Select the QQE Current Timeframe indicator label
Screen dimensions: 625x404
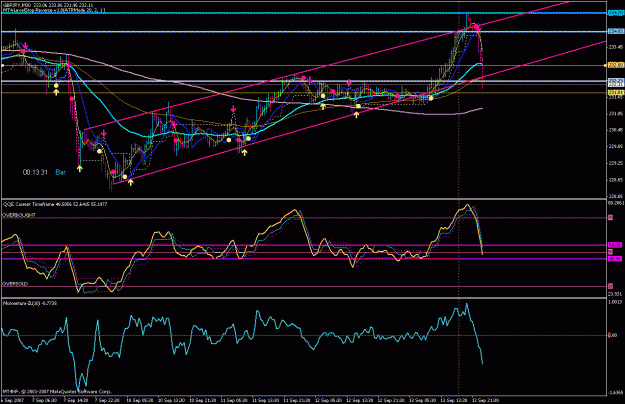[x=55, y=204]
